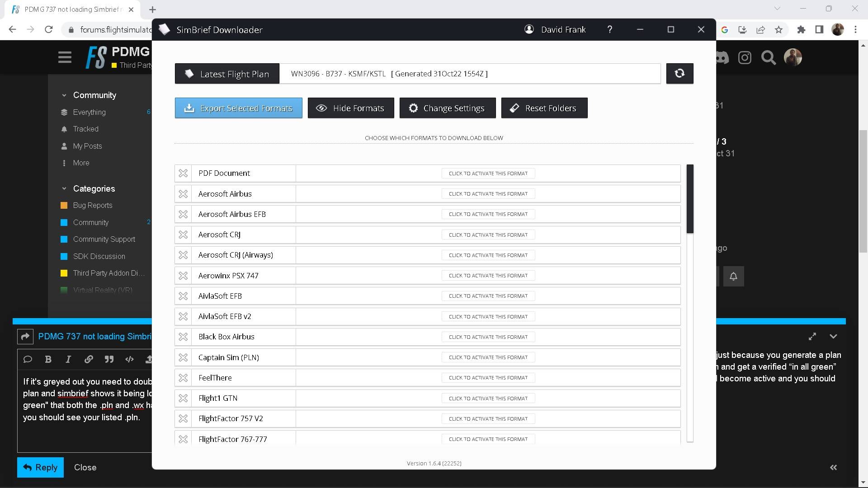Toggle the Flight1 GTN format X box

183,399
